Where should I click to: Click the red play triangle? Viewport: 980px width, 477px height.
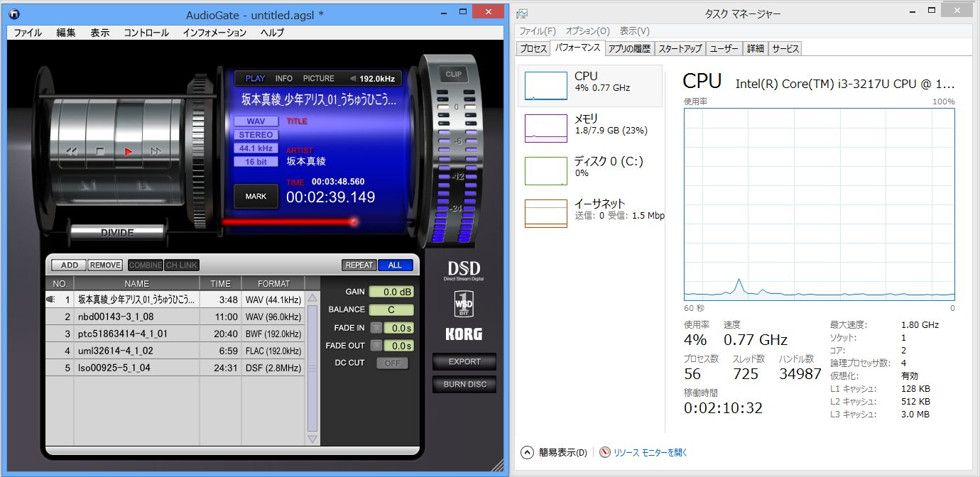click(x=129, y=151)
